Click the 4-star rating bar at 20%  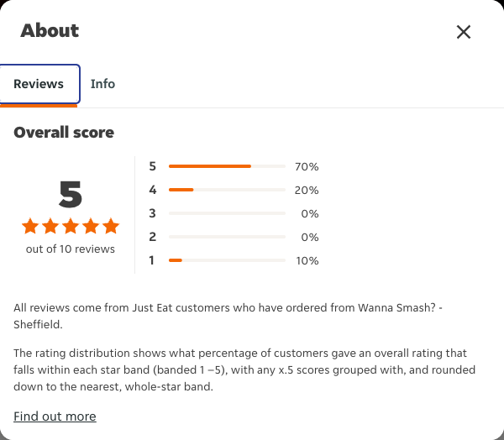[227, 190]
